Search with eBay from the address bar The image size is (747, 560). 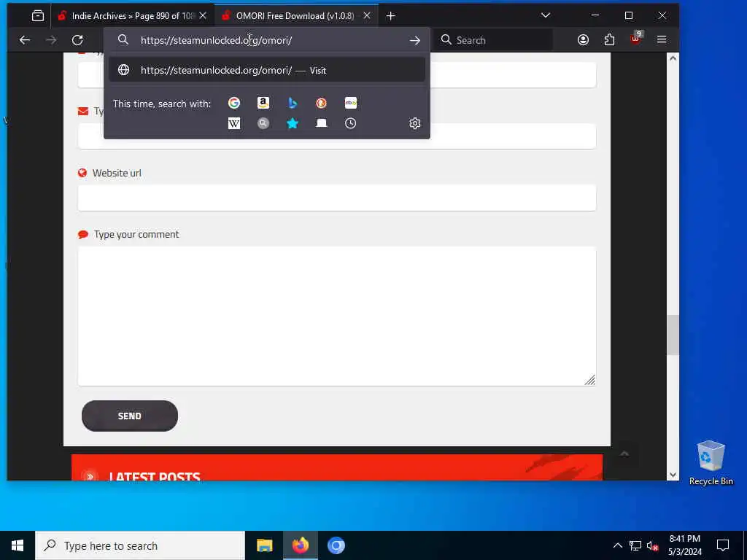[351, 103]
